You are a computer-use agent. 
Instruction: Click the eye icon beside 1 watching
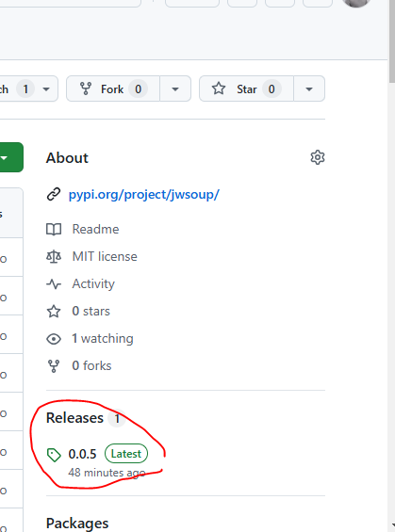tap(54, 339)
